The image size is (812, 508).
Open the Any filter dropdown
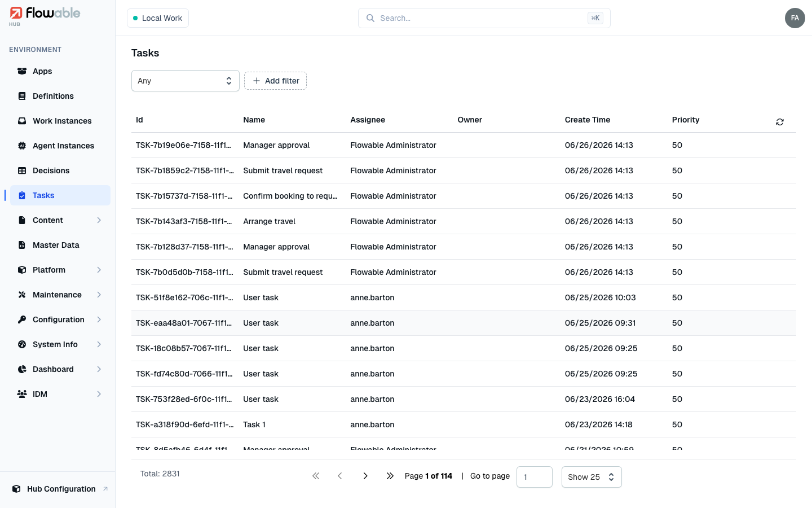(x=186, y=81)
